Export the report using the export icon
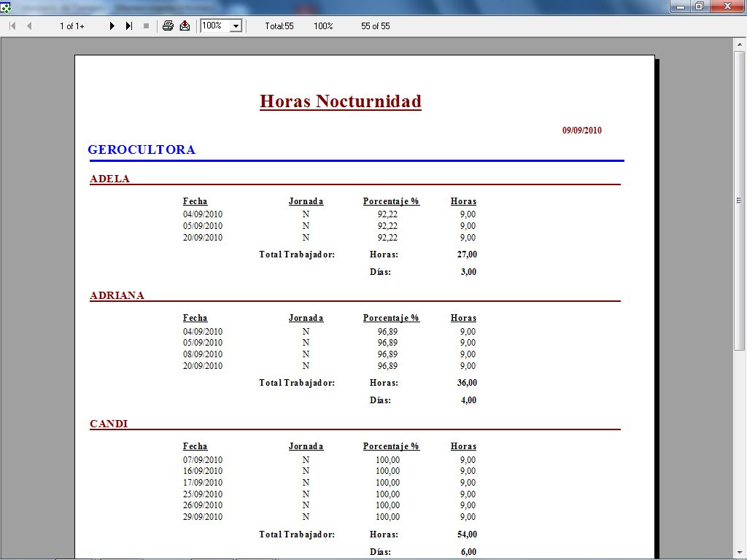This screenshot has height=560, width=747. click(185, 26)
